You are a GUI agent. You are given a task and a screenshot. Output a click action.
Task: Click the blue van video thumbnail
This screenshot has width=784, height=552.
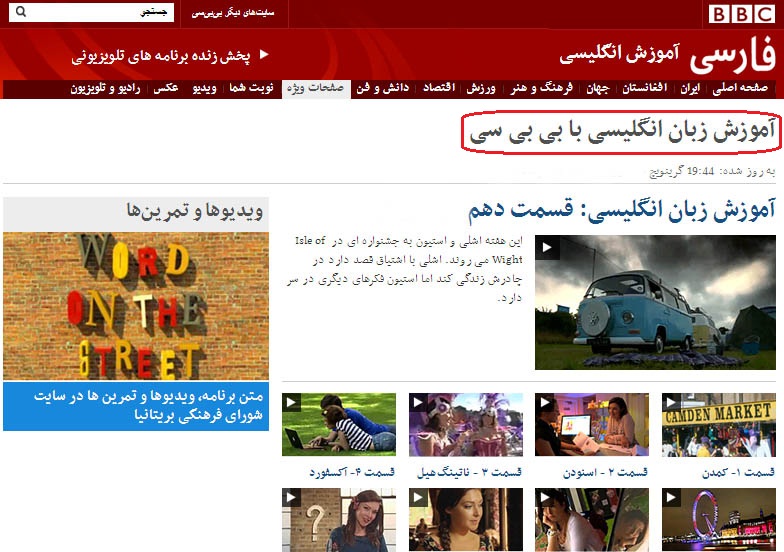coord(655,302)
